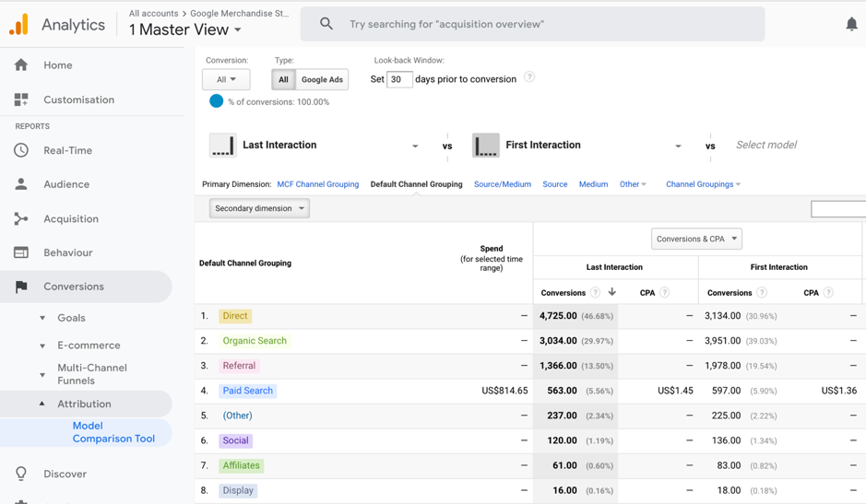The image size is (866, 504).
Task: Open the Conversion All dropdown
Action: (226, 80)
